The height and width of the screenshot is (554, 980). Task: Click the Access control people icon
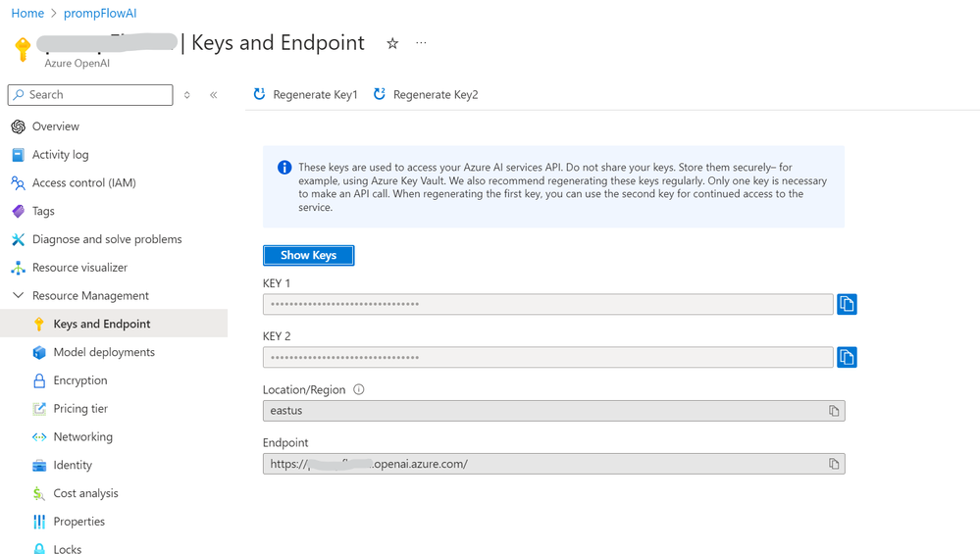point(18,183)
